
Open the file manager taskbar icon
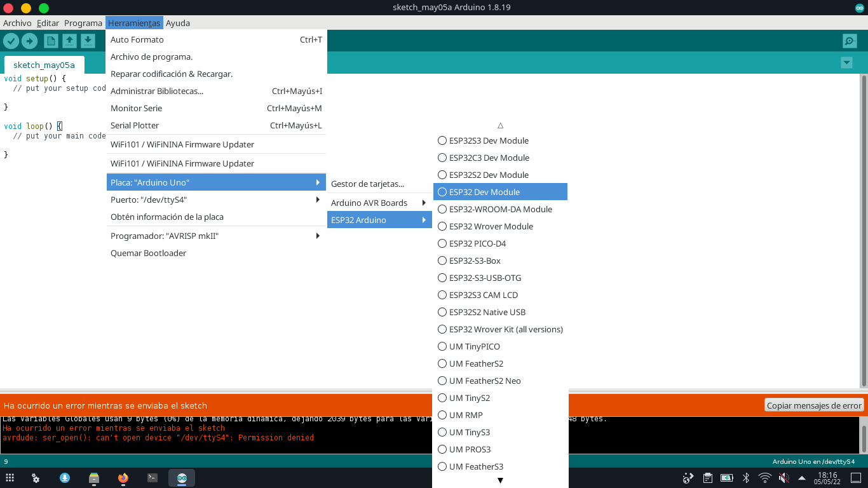94,478
